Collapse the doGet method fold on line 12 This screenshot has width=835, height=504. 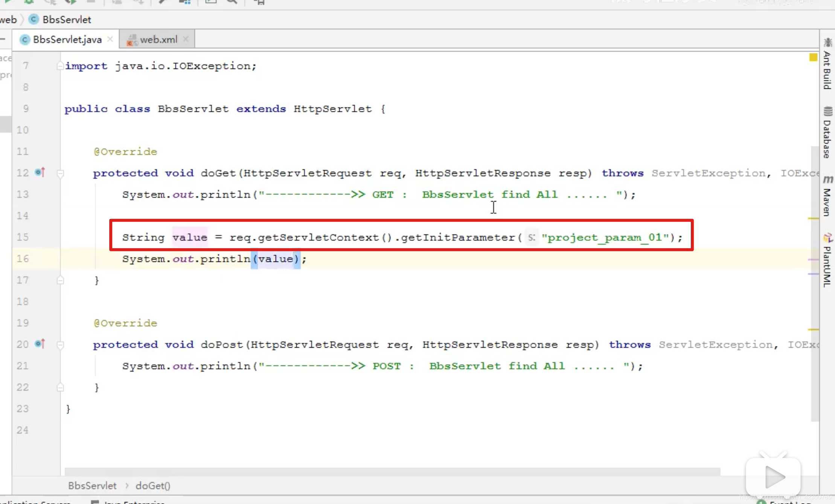pos(60,173)
